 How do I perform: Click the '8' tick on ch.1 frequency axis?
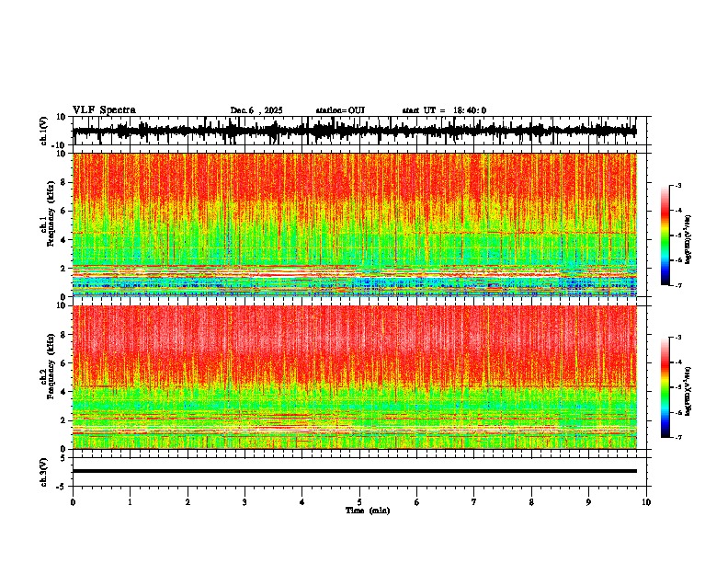64,182
